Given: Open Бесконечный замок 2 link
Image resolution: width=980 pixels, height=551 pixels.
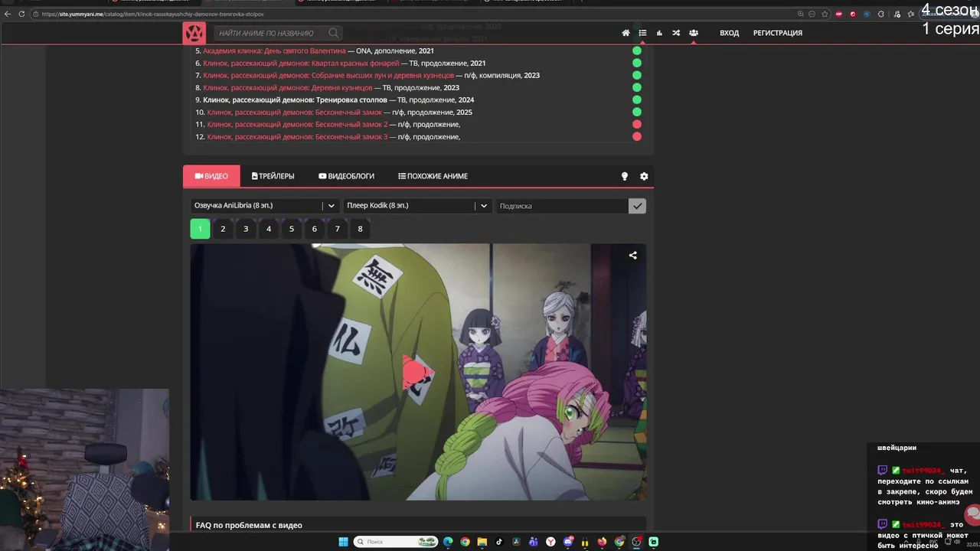Looking at the screenshot, I should coord(297,125).
